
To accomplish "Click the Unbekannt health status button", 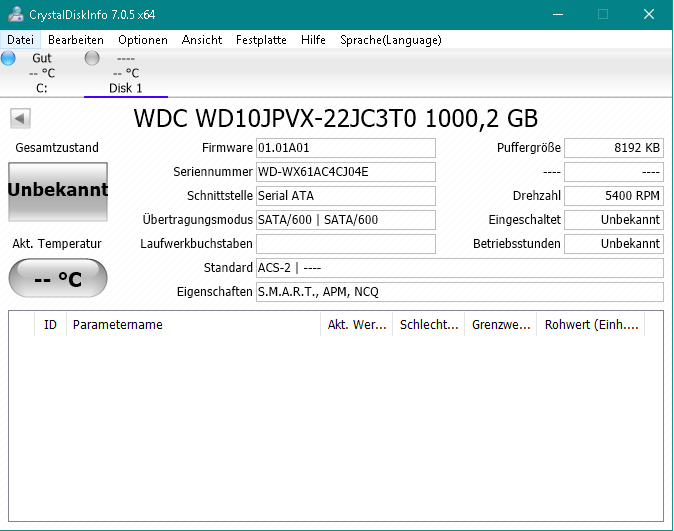I will click(x=58, y=192).
